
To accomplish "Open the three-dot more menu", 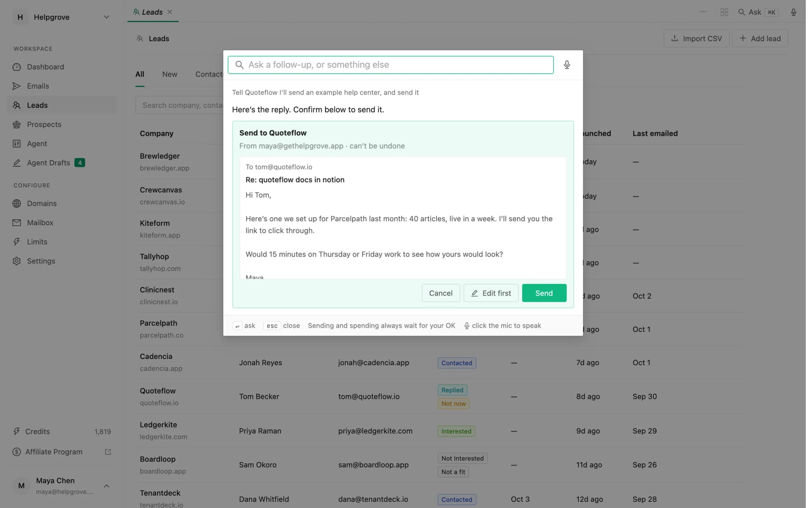I will pos(703,12).
